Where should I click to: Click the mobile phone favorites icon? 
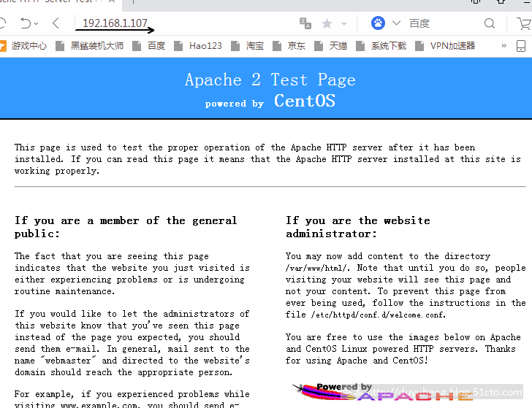[x=521, y=46]
